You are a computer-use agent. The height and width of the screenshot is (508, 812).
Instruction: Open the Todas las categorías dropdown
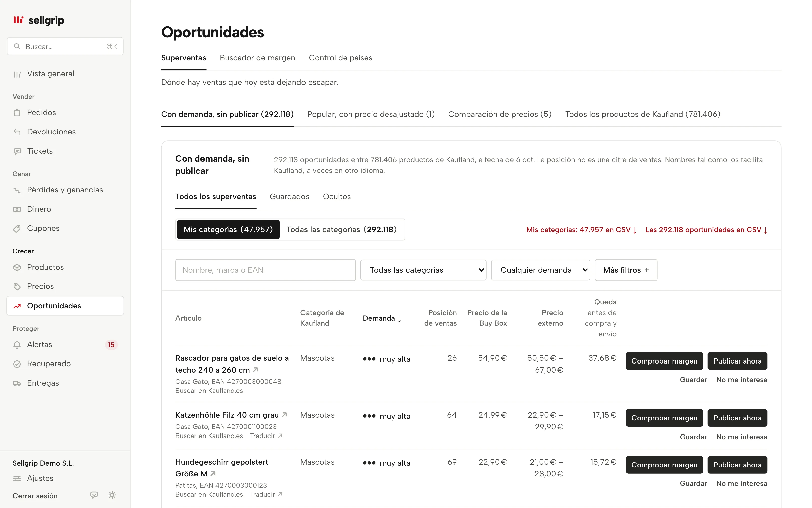click(x=424, y=270)
